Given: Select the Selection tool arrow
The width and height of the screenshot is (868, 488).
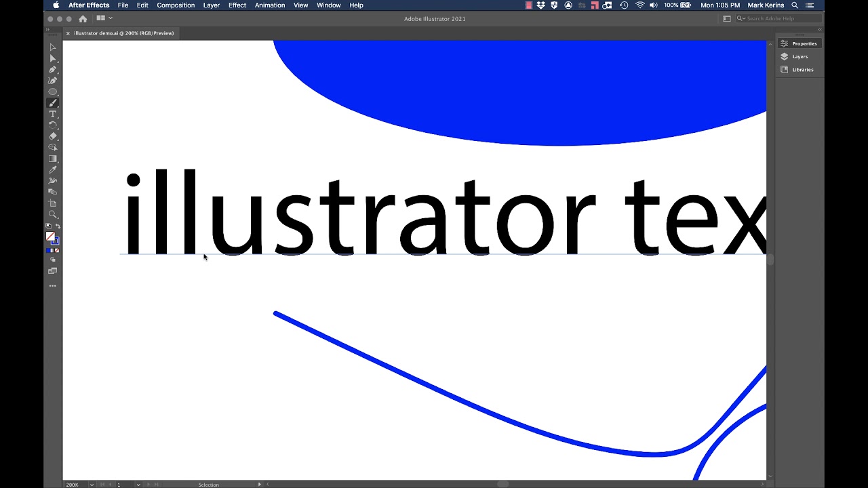Looking at the screenshot, I should click(x=52, y=47).
